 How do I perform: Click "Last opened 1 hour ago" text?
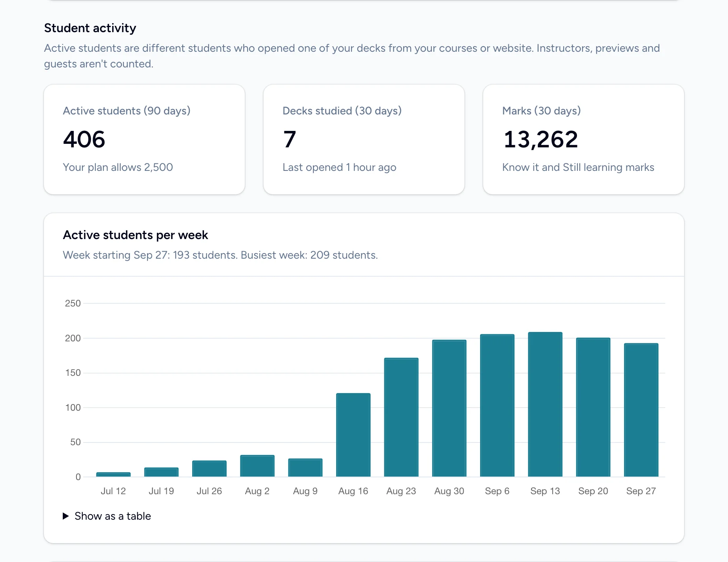tap(339, 167)
